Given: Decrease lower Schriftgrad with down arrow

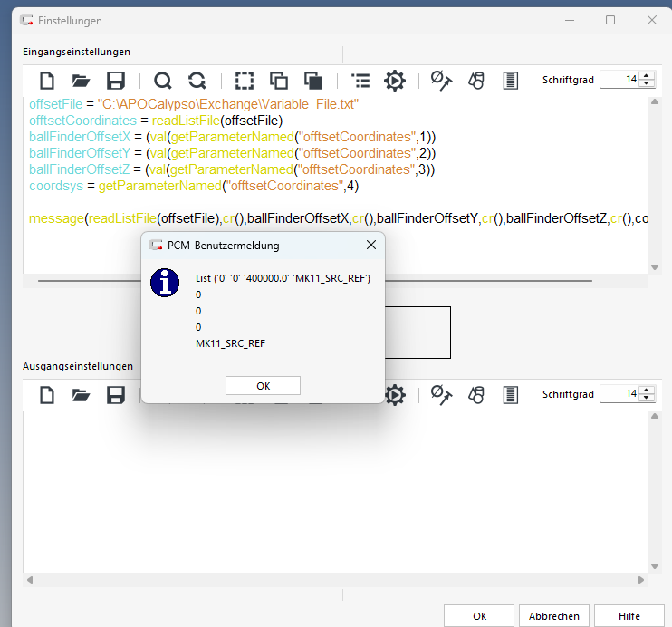Looking at the screenshot, I should point(647,399).
